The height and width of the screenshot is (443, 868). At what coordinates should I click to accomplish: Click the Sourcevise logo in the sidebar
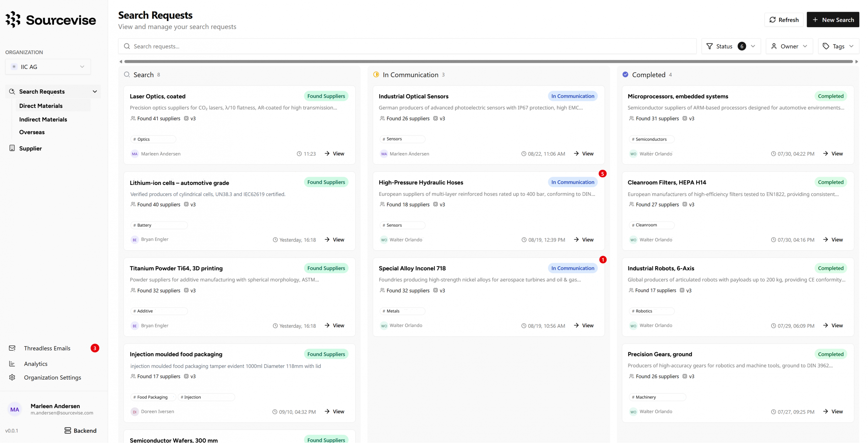tap(50, 19)
